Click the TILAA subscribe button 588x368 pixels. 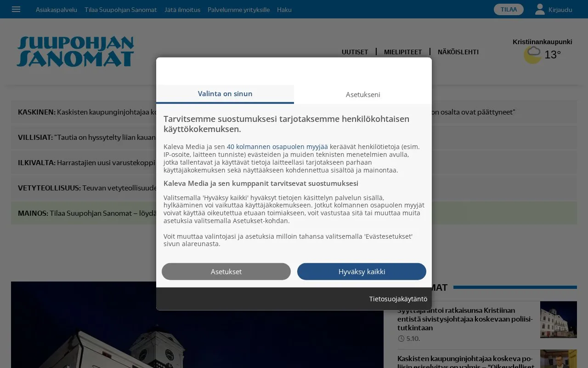(x=509, y=9)
